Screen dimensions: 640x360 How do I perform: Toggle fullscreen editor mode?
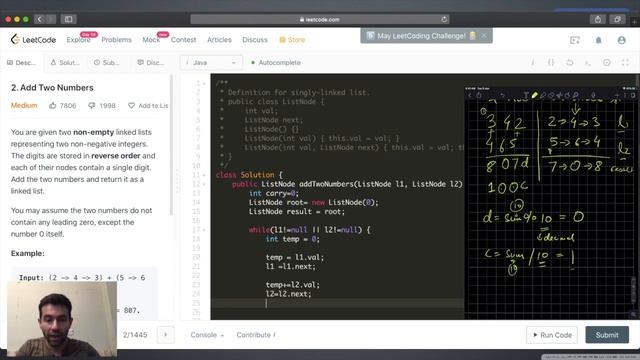click(x=625, y=62)
